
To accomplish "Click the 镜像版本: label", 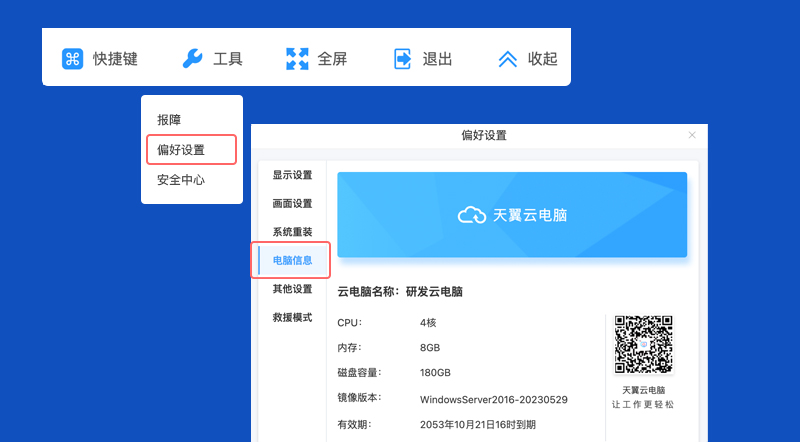I will 359,398.
